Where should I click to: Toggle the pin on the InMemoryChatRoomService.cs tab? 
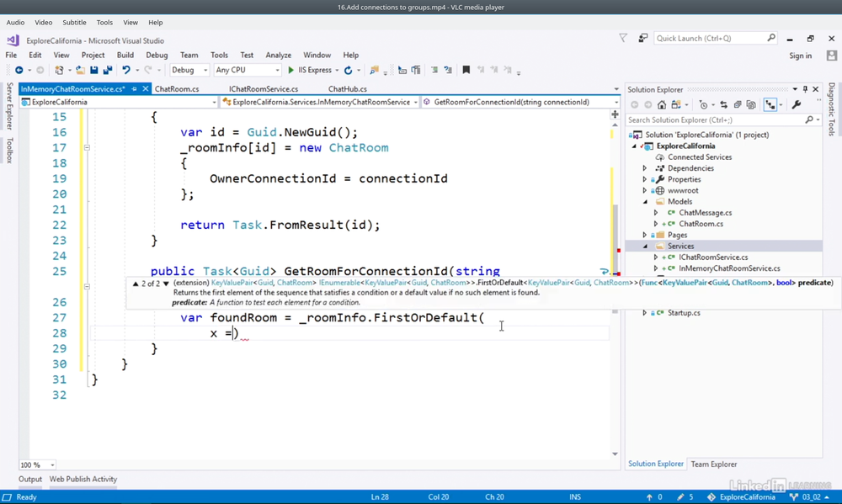(134, 89)
